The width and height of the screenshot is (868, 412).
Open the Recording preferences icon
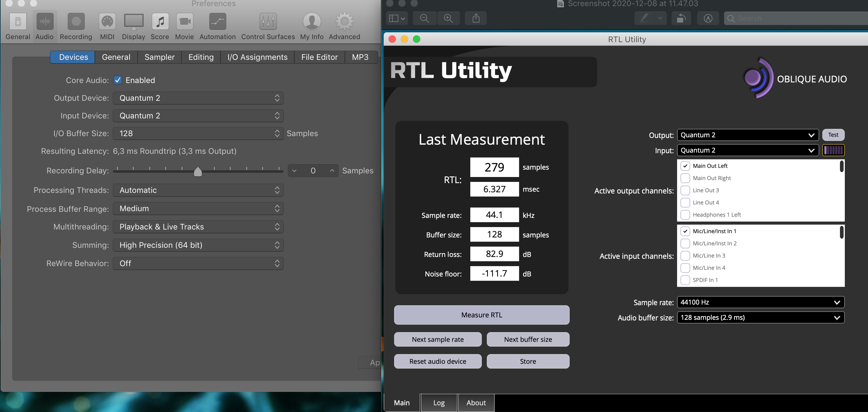(x=76, y=22)
